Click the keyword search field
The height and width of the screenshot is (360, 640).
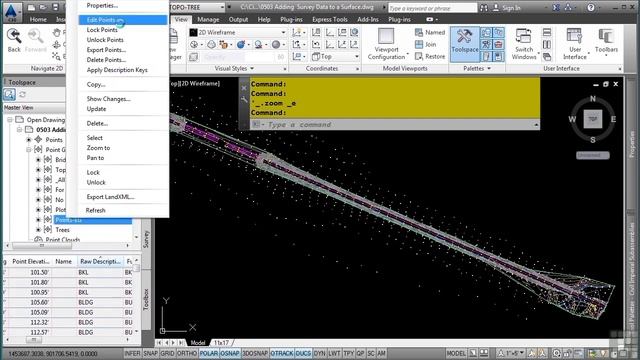point(432,8)
